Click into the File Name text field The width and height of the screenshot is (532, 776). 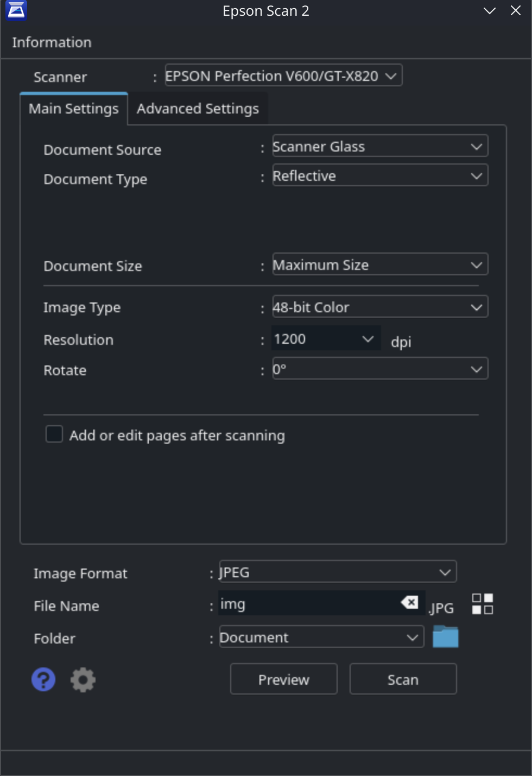(x=308, y=603)
